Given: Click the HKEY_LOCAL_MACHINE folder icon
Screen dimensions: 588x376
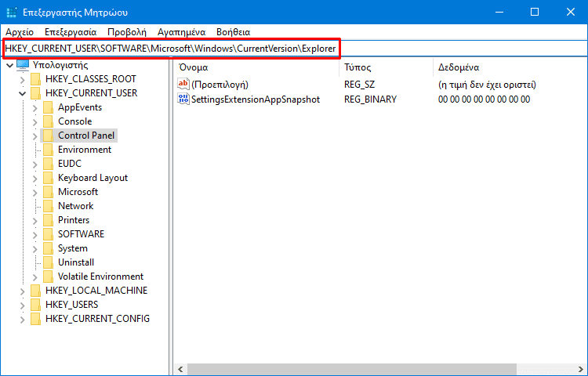Looking at the screenshot, I should [x=35, y=291].
